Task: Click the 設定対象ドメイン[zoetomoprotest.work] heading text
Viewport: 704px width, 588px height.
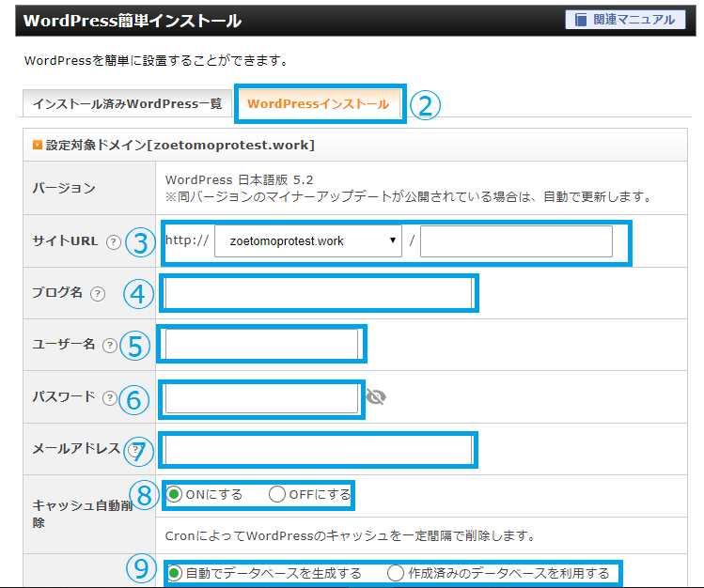Action: coord(180,145)
